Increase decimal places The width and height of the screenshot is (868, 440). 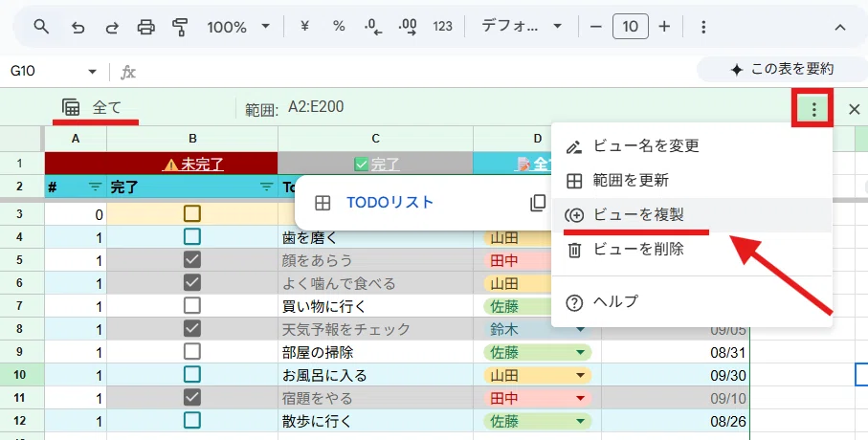tap(408, 27)
